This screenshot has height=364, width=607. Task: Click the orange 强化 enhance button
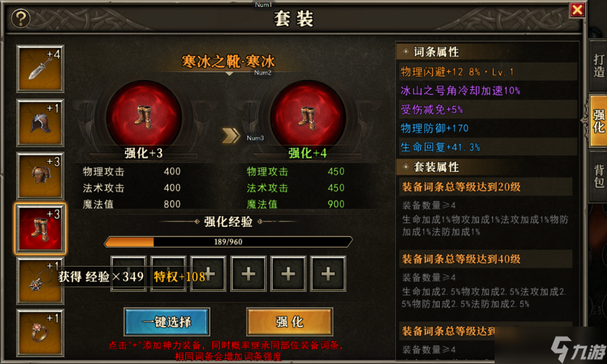pos(290,322)
